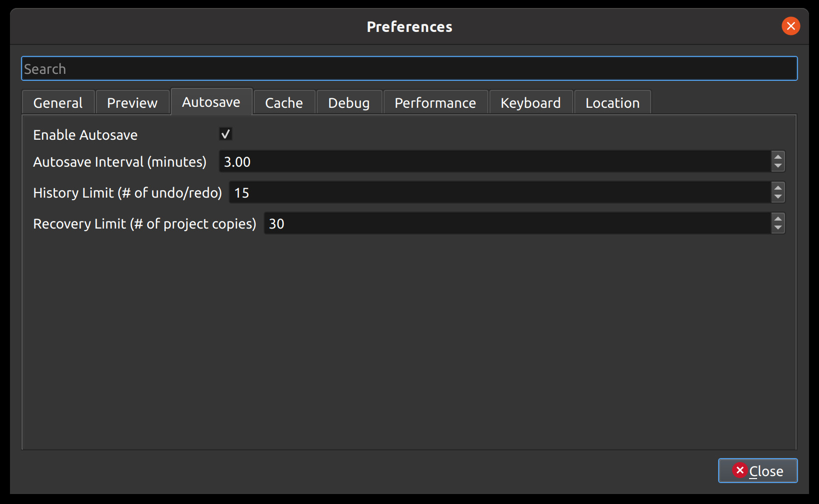Decrease the Autosave Interval with the down arrow
819x504 pixels.
(778, 166)
